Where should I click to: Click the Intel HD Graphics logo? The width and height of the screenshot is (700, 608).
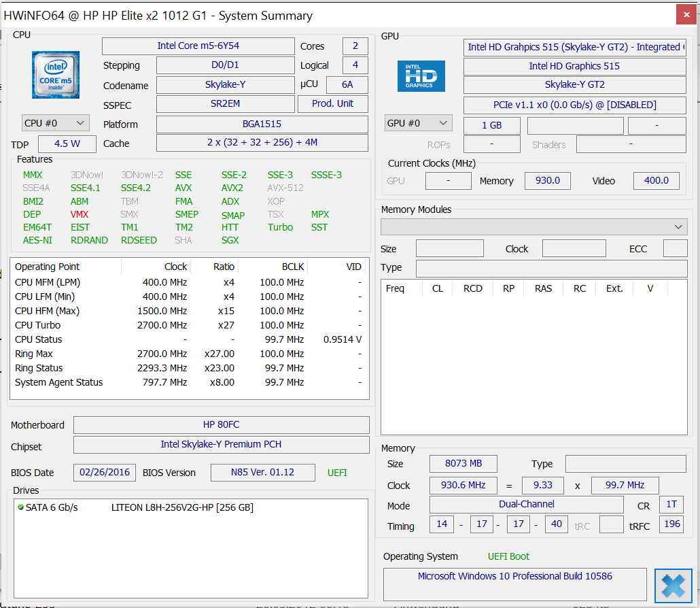pos(421,75)
